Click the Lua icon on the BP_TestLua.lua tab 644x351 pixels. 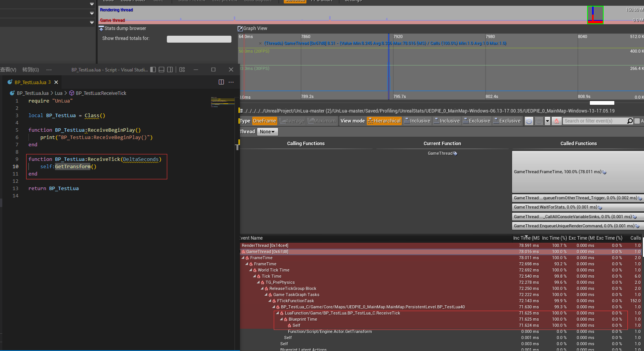tap(10, 82)
